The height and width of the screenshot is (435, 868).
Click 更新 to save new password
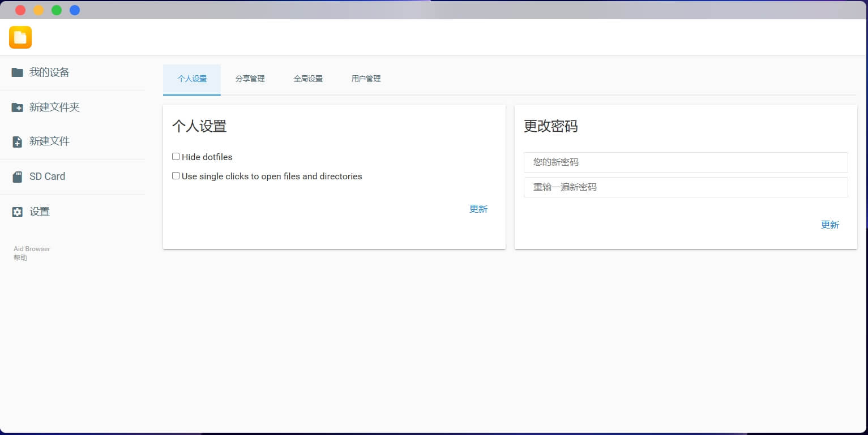(830, 225)
